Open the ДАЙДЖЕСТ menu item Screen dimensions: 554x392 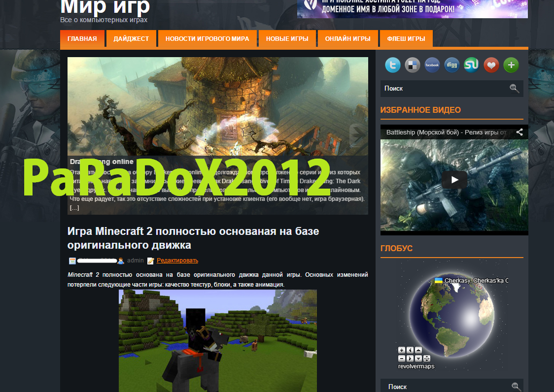[x=131, y=38]
